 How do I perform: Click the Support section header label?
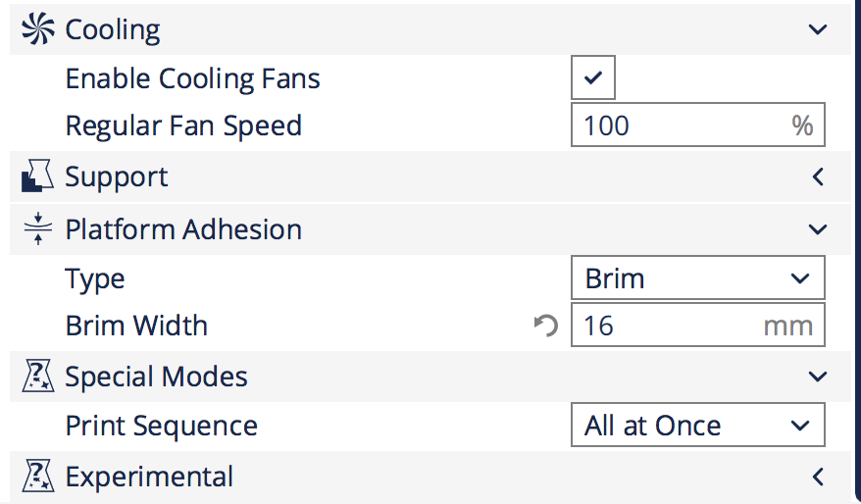point(117,177)
